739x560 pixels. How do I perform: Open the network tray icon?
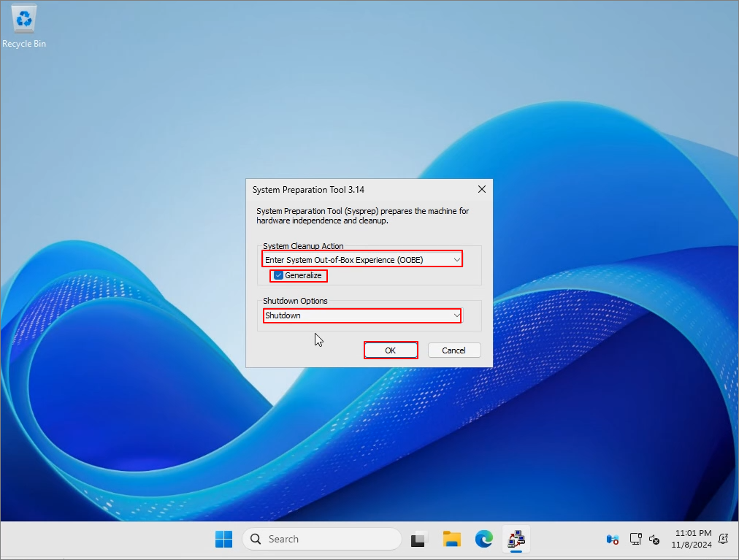point(612,539)
